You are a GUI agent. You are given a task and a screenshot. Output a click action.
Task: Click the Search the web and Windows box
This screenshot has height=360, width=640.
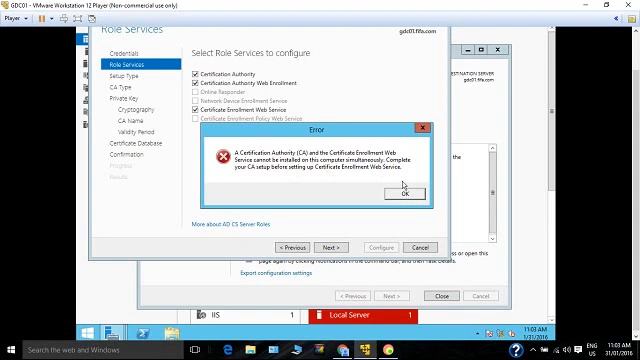tap(103, 350)
